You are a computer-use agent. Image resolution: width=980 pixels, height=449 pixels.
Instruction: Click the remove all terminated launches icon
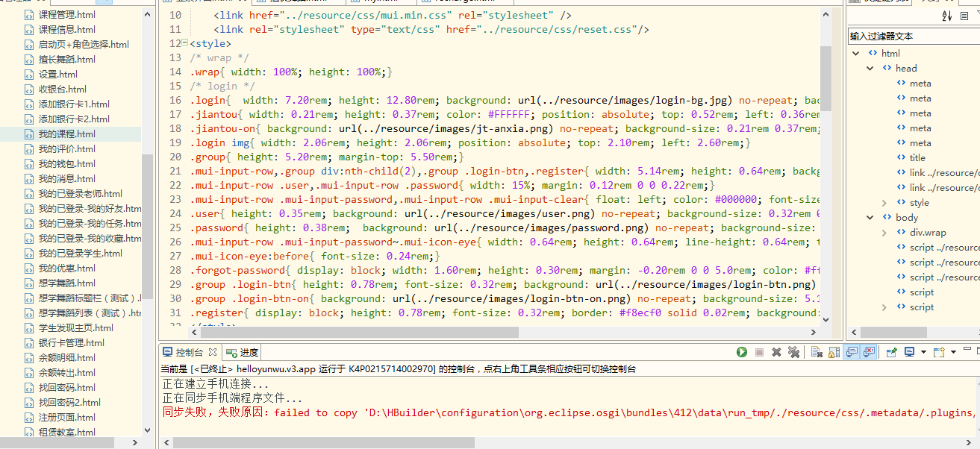tap(793, 352)
